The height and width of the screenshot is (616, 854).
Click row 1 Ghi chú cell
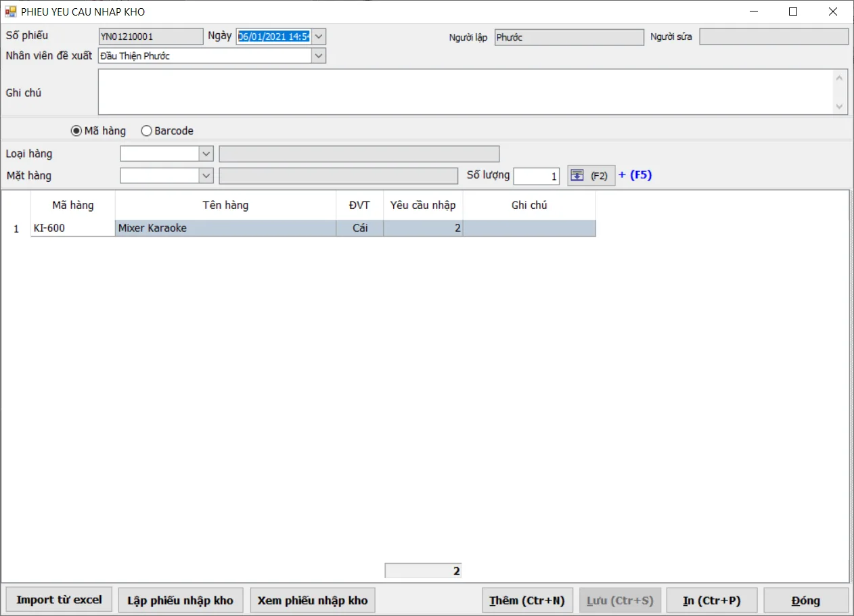pos(529,228)
